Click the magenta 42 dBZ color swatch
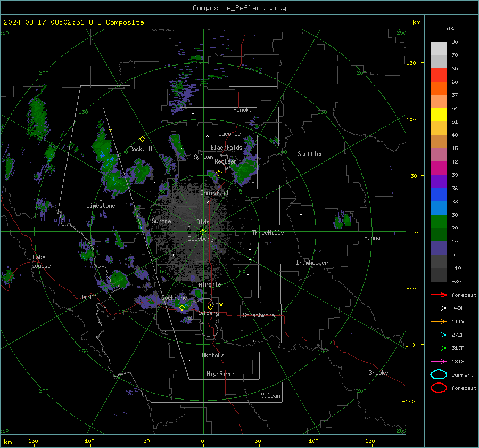The height and width of the screenshot is (448, 479). (x=439, y=168)
